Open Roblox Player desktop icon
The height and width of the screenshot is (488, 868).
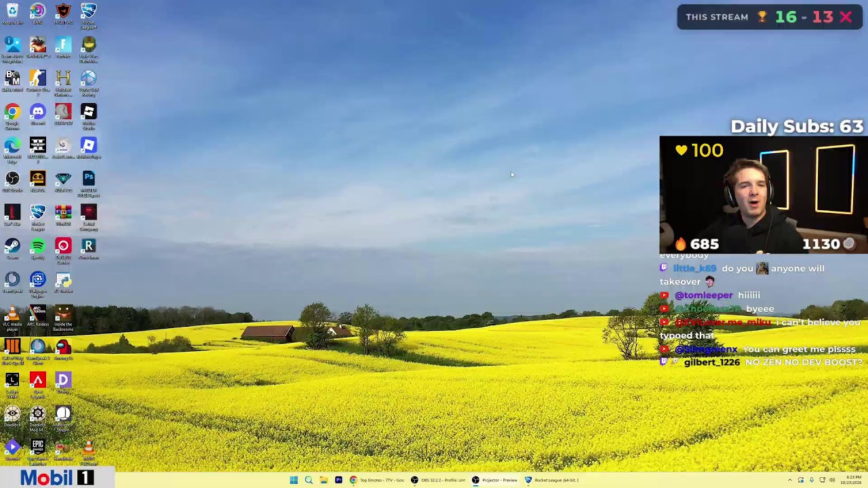89,148
